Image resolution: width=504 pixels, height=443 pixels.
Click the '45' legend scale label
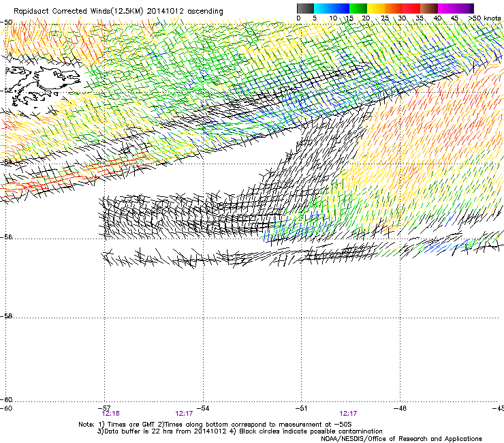click(x=454, y=18)
